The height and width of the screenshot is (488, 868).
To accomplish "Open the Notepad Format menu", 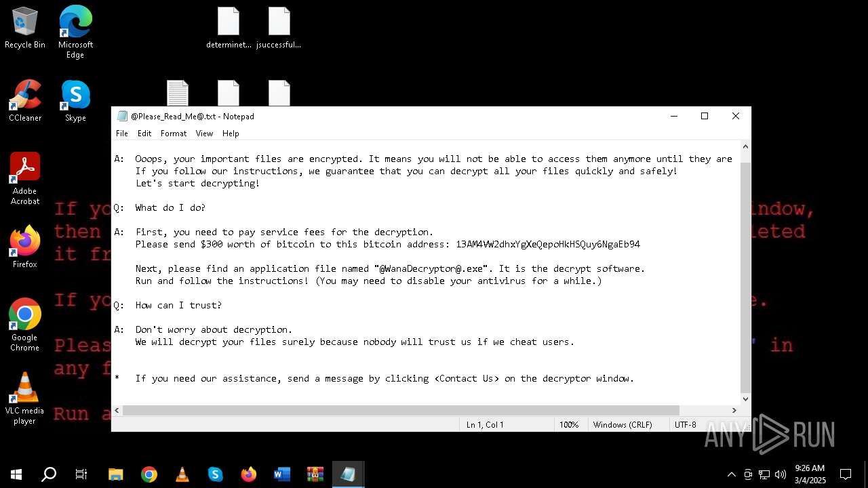I will click(174, 134).
